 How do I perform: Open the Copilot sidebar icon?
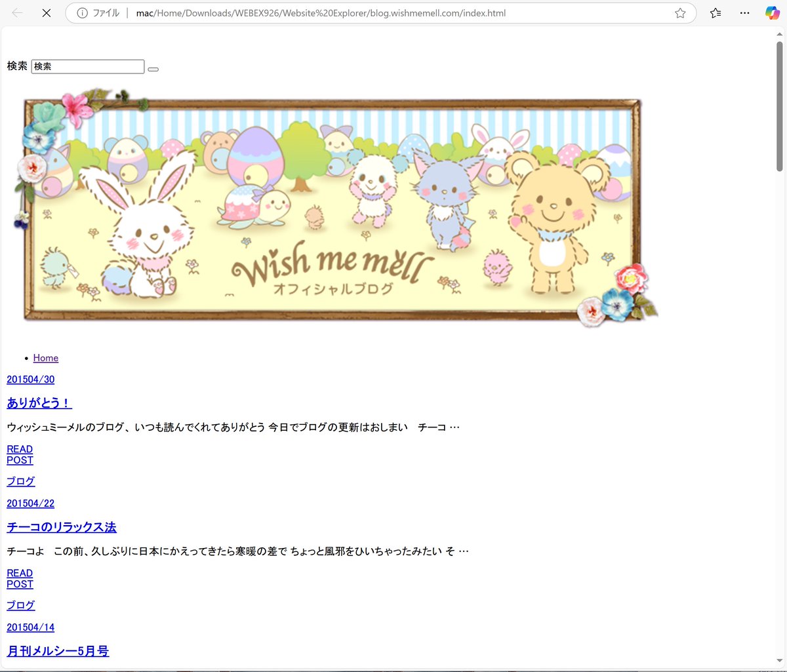pyautogui.click(x=773, y=13)
